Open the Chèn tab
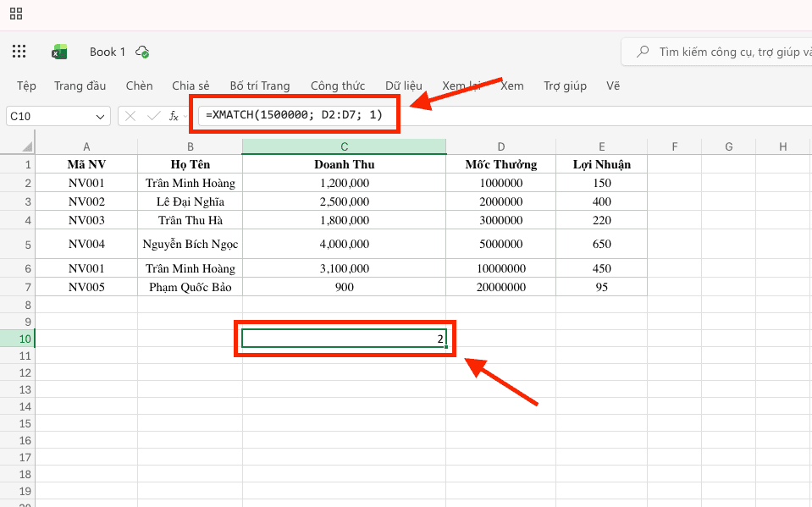The height and width of the screenshot is (507, 812). tap(140, 85)
